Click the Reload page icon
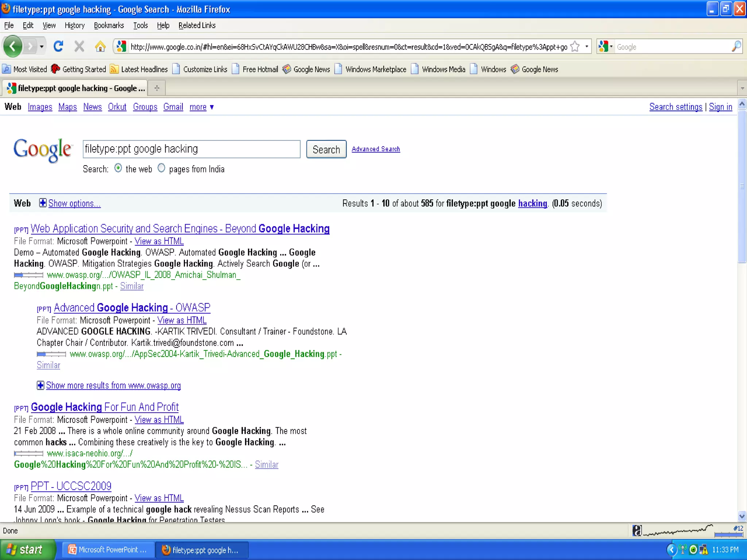This screenshot has height=560, width=747. (x=58, y=46)
